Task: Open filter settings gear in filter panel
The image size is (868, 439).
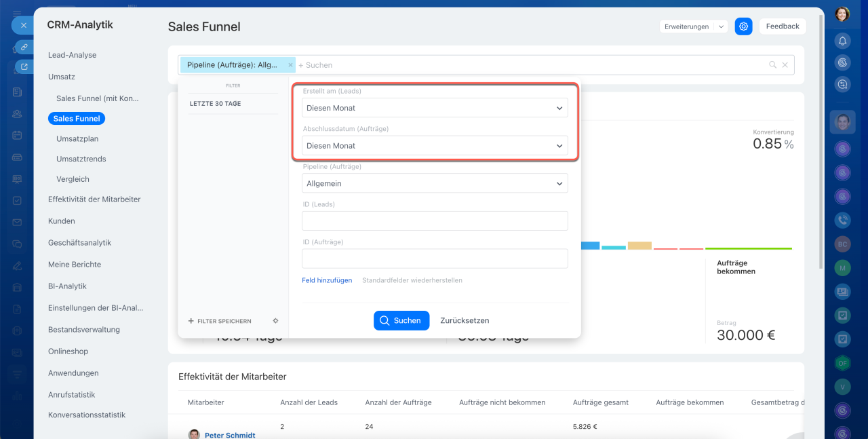Action: coord(275,321)
